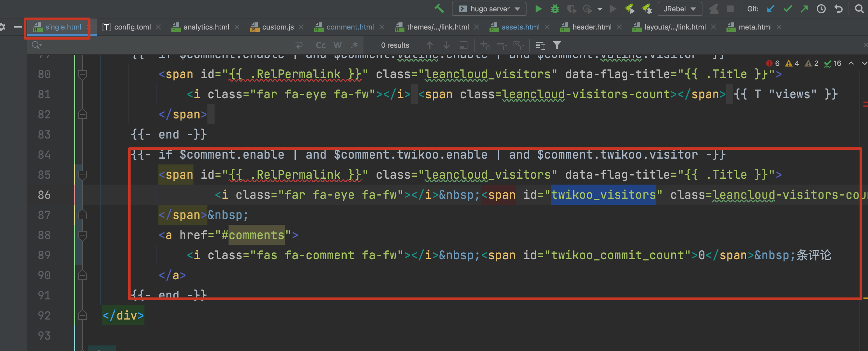The width and height of the screenshot is (868, 351).
Task: Update project via the blue Git arrow
Action: point(771,9)
